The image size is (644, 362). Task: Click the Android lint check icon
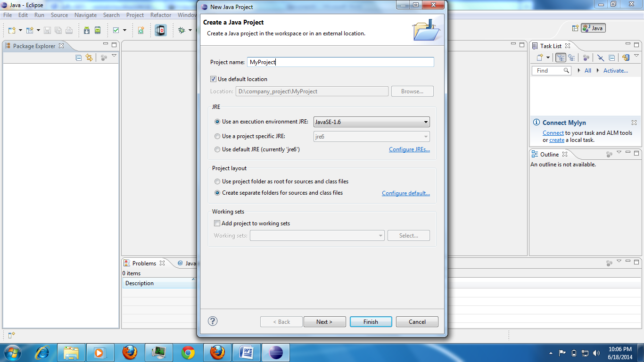(116, 30)
